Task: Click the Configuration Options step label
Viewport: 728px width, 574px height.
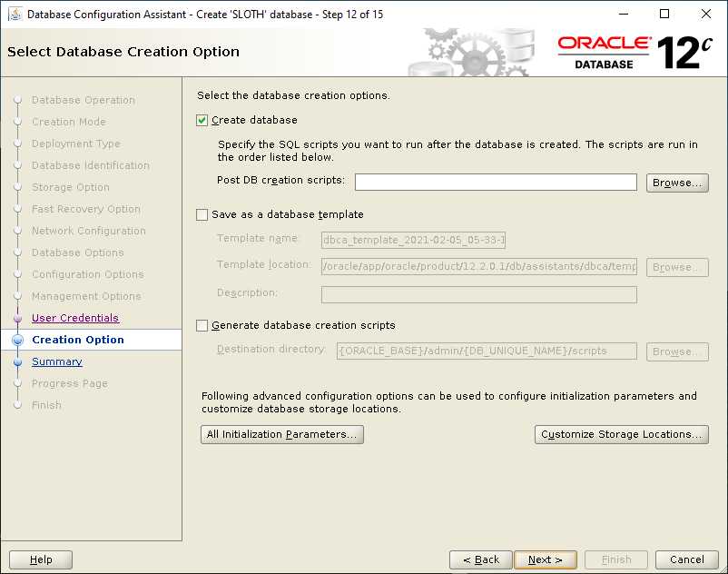Action: click(x=88, y=275)
